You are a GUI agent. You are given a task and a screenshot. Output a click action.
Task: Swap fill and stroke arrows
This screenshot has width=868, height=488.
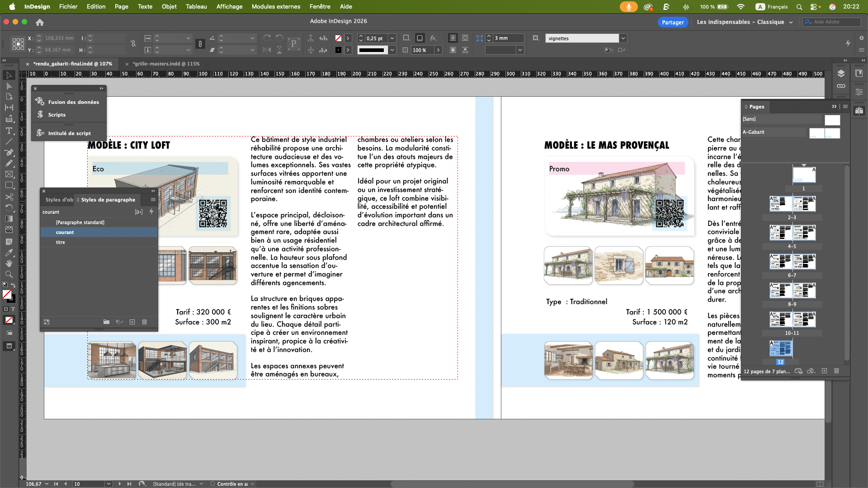coord(13,285)
